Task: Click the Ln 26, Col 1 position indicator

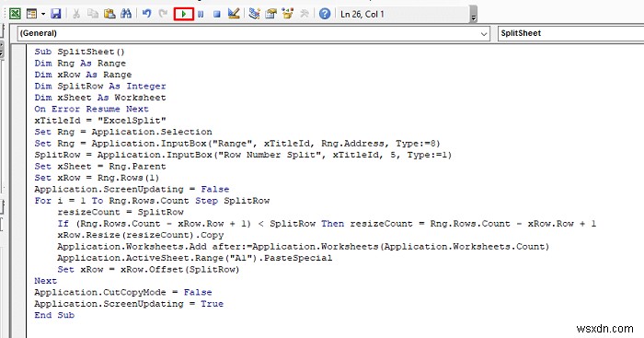Action: coord(362,15)
